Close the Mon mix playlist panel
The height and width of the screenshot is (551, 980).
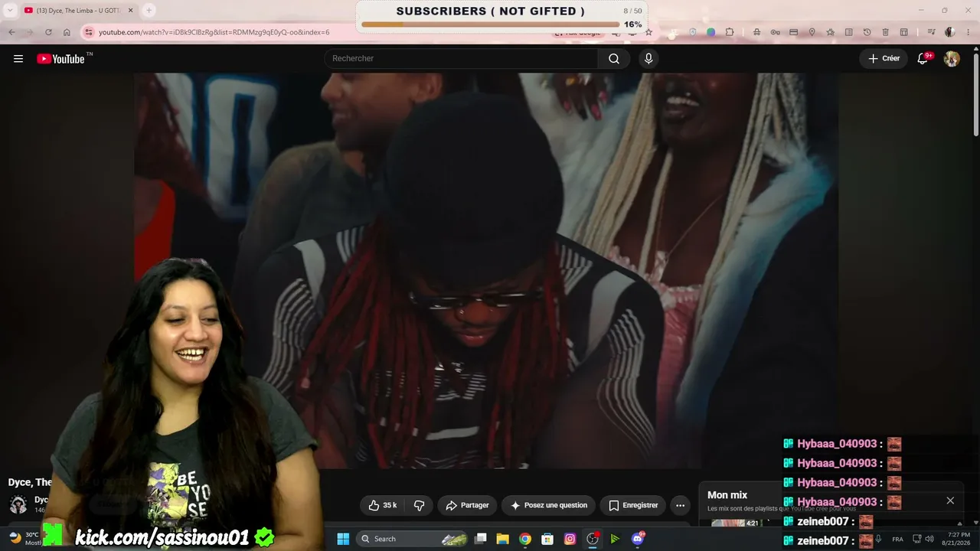click(950, 500)
